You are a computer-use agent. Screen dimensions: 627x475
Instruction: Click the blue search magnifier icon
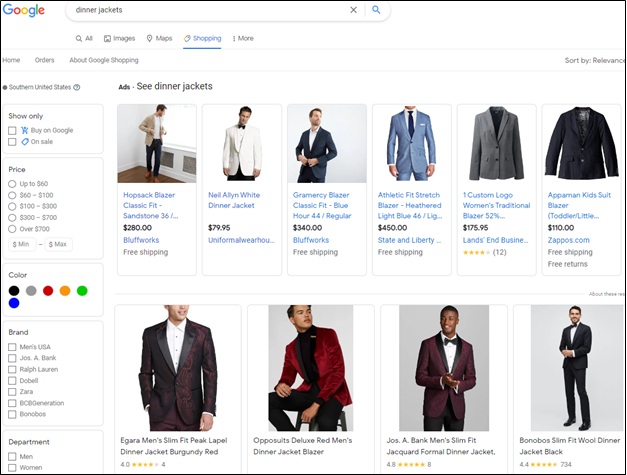click(376, 10)
